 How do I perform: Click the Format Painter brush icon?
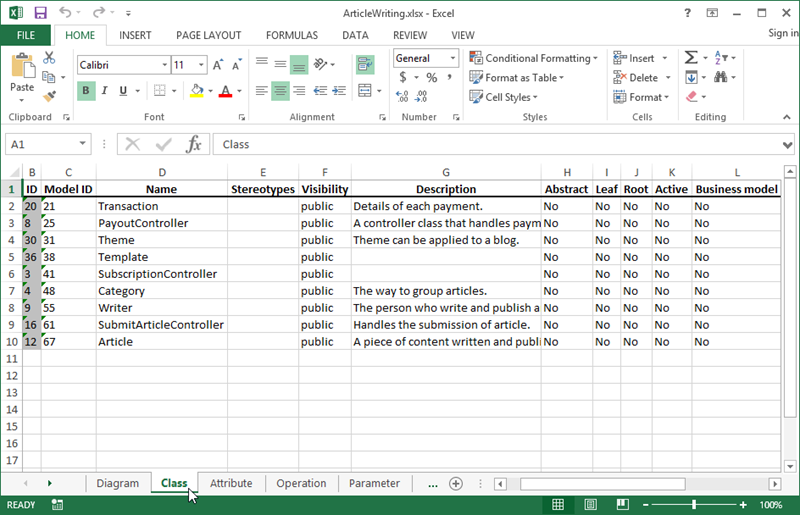[x=49, y=96]
